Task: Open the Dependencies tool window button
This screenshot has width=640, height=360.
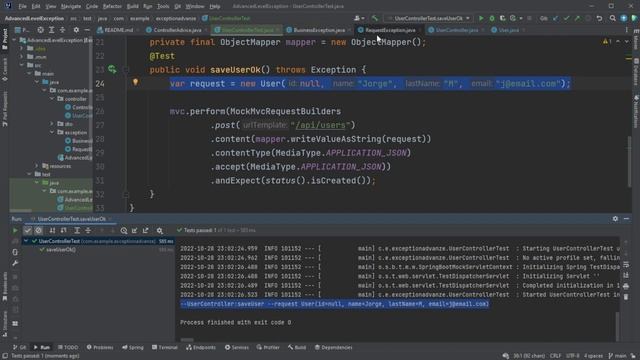Action: pos(333,347)
